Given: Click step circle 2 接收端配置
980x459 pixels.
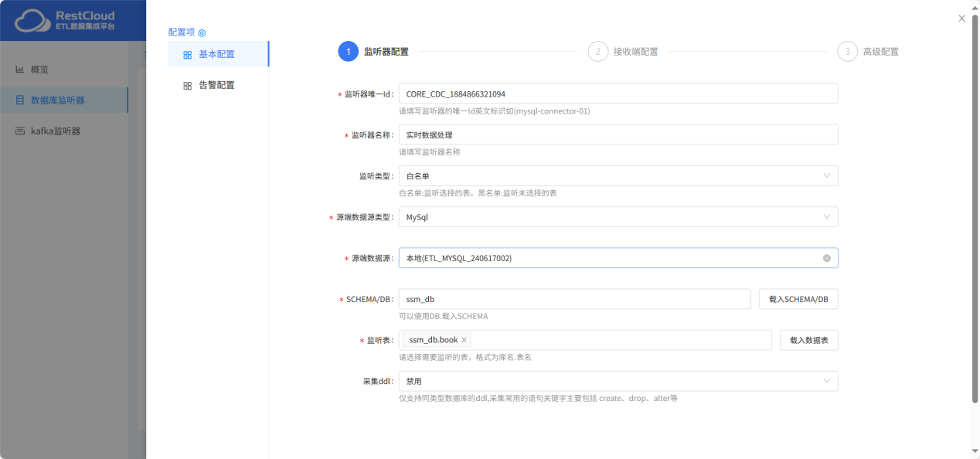Looking at the screenshot, I should [597, 51].
